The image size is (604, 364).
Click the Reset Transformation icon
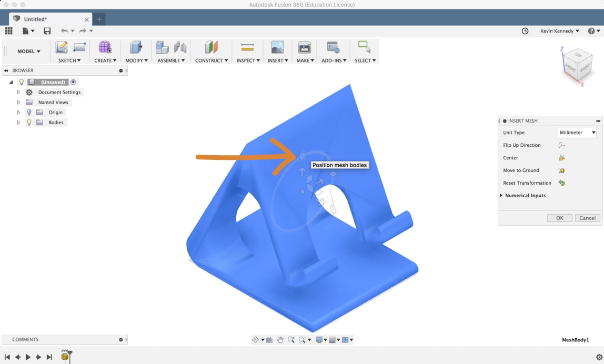point(561,183)
